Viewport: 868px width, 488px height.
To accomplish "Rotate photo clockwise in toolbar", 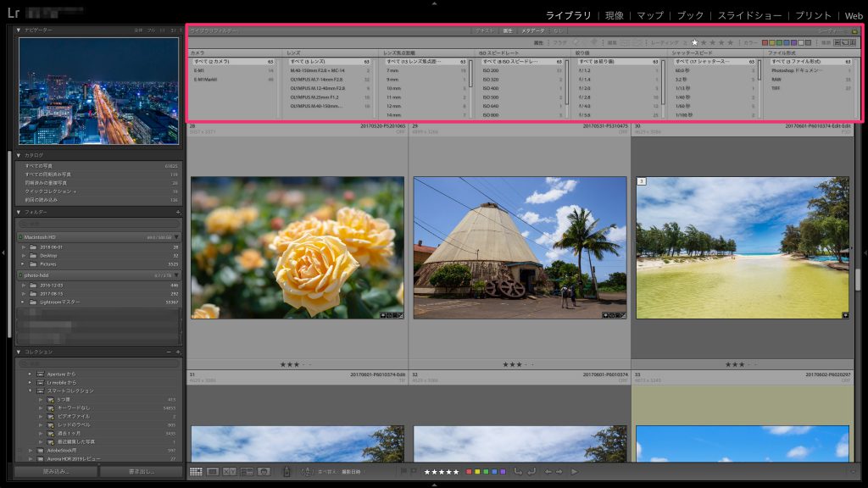I will (x=531, y=471).
